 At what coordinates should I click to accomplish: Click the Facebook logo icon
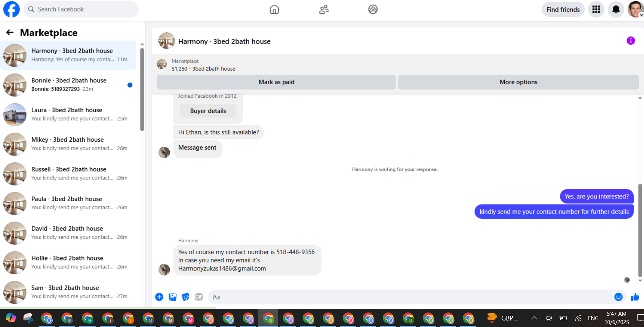[11, 9]
